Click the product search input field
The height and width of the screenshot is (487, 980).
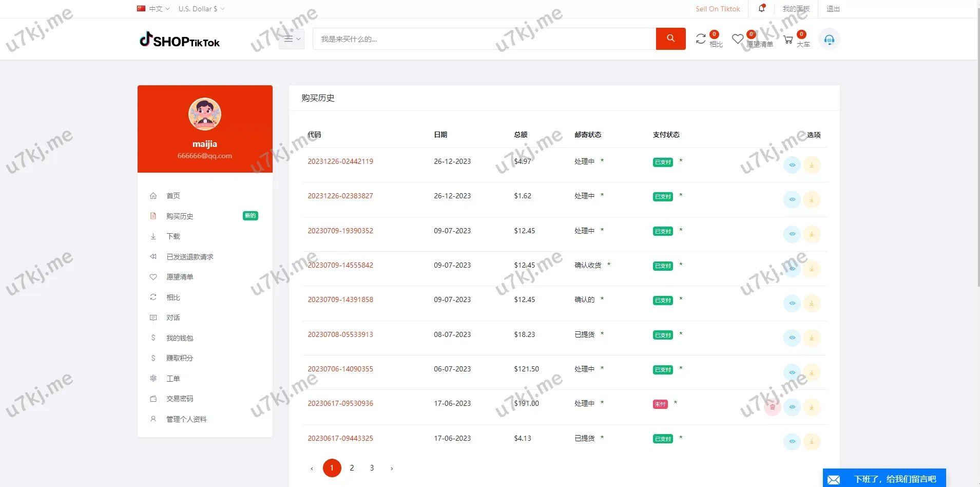click(x=484, y=39)
